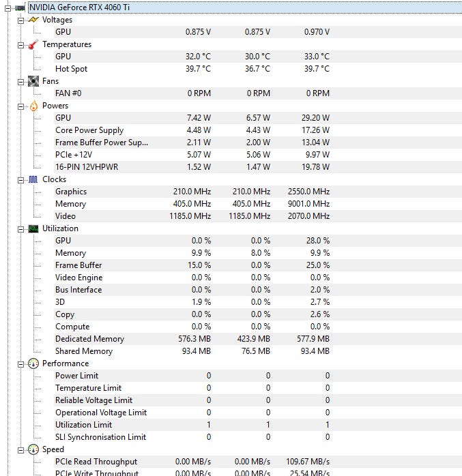The width and height of the screenshot is (462, 476).
Task: Click the Temperatures thermometer icon
Action: point(33,44)
